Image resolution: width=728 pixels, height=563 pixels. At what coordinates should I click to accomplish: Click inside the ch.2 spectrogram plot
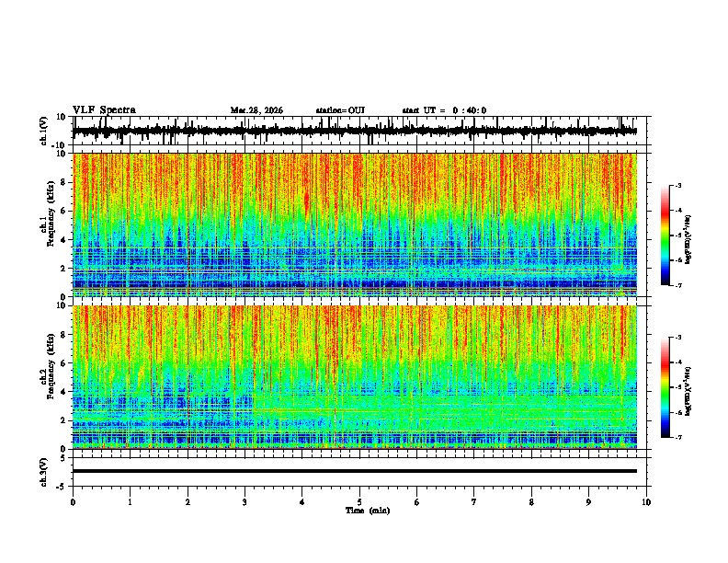(x=355, y=377)
